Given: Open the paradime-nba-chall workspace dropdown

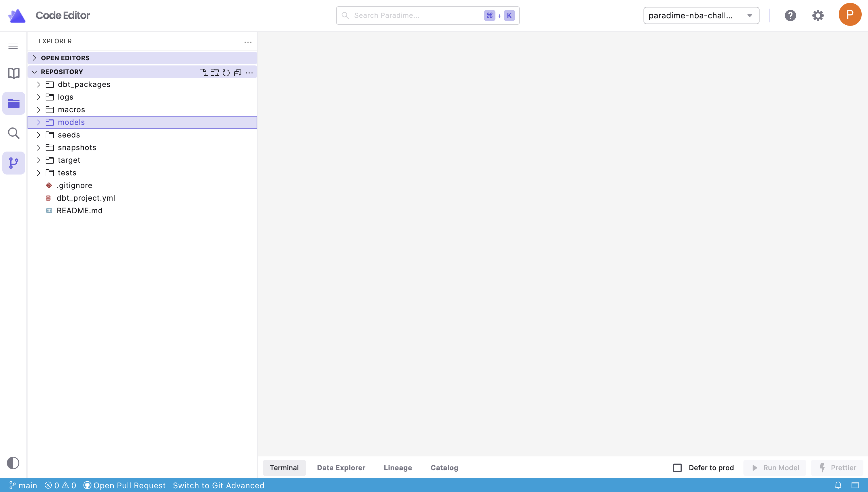Looking at the screenshot, I should tap(701, 16).
